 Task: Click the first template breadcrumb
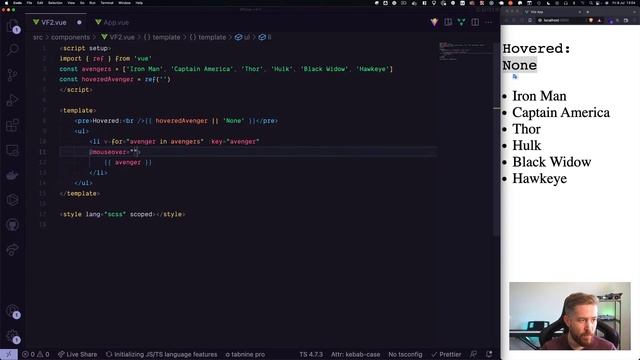coord(162,37)
